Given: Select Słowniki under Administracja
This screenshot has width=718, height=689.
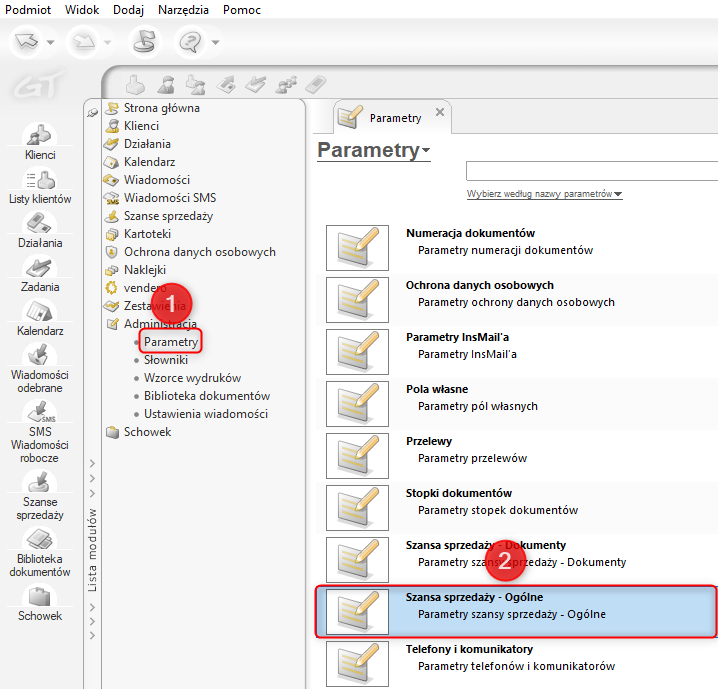Looking at the screenshot, I should [x=165, y=360].
